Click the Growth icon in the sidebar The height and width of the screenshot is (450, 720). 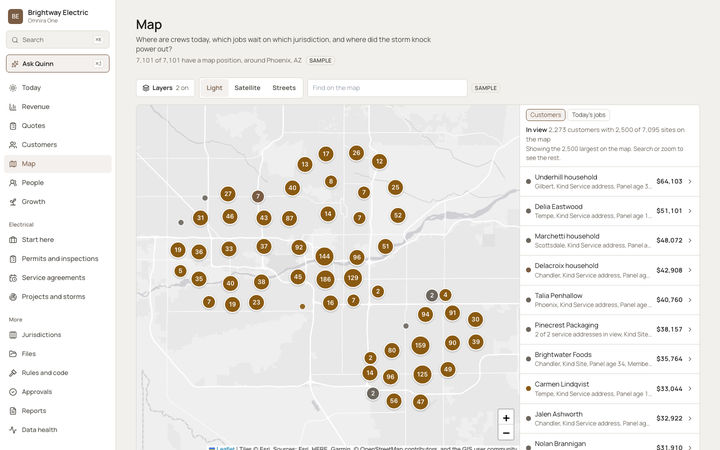(x=13, y=202)
